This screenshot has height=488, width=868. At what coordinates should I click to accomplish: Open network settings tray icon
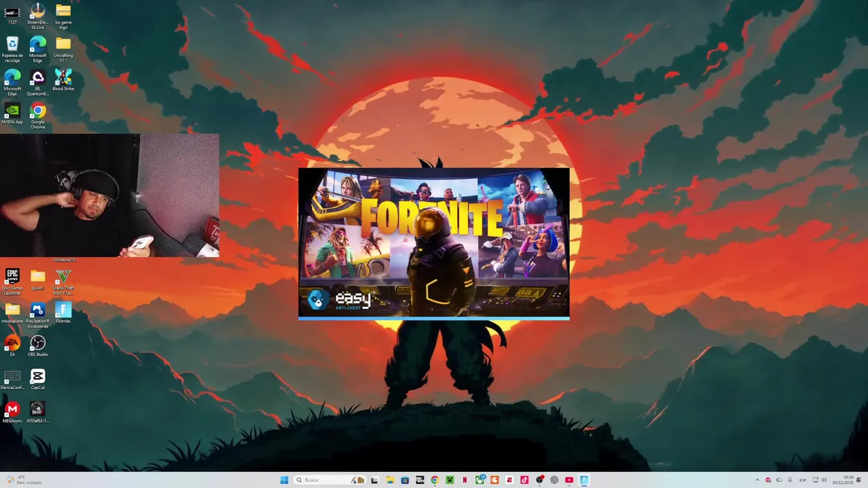pyautogui.click(x=816, y=480)
